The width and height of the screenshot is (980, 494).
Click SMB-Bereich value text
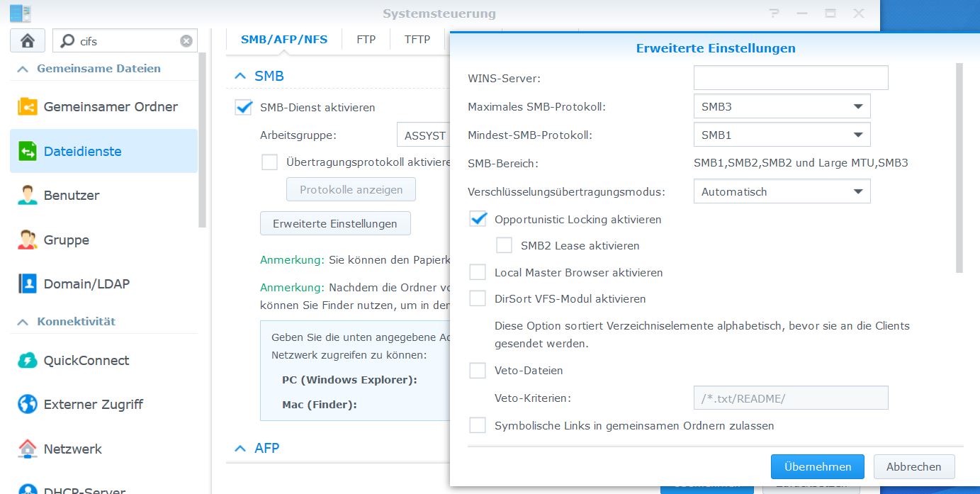(x=801, y=163)
